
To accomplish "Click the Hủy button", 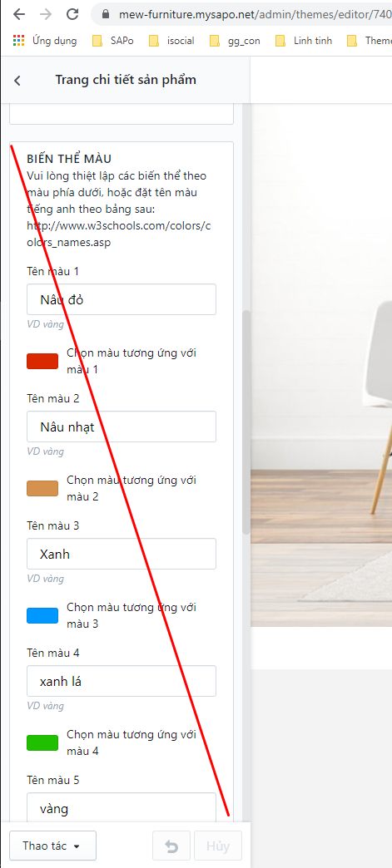I will point(218,846).
